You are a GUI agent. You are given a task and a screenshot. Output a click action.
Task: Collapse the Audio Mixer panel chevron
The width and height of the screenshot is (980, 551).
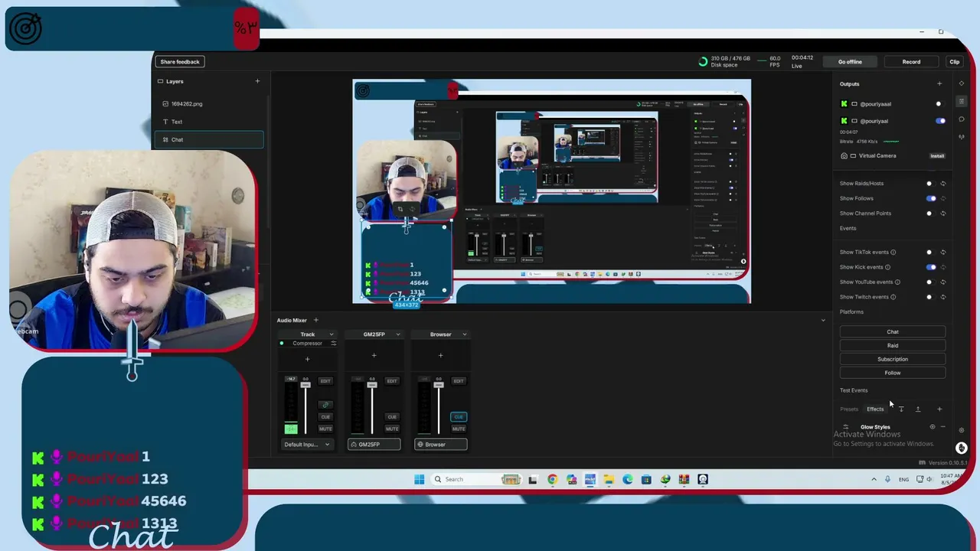point(823,320)
